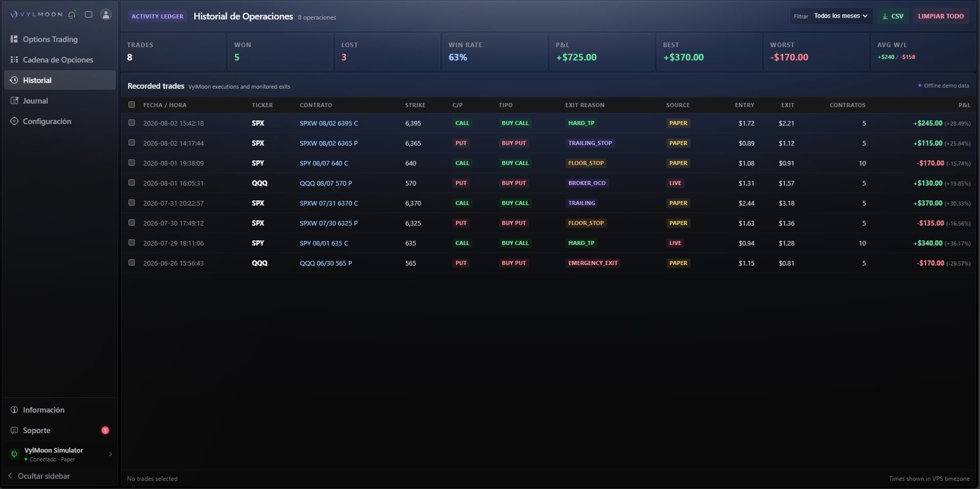Click the +$370.00 P&L value in table
Image resolution: width=980 pixels, height=489 pixels.
coord(928,203)
